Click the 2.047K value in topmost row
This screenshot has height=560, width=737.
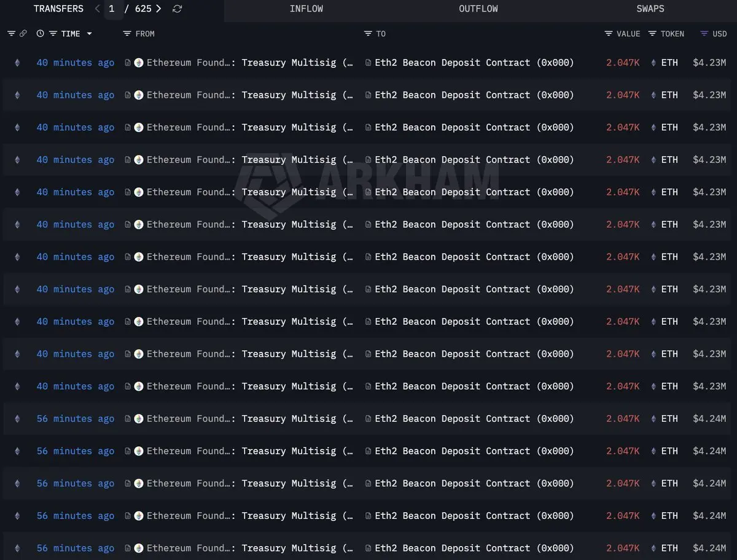click(x=623, y=63)
